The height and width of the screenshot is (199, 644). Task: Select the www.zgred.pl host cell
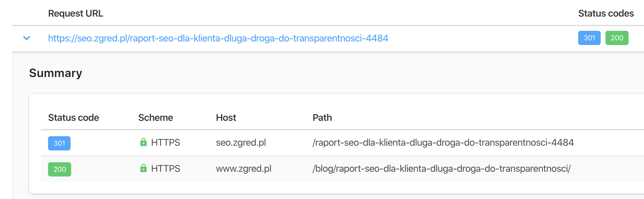[x=243, y=169]
